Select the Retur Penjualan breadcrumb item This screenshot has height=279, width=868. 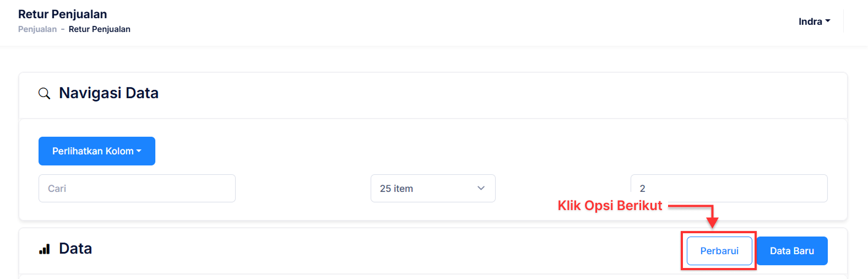[100, 29]
